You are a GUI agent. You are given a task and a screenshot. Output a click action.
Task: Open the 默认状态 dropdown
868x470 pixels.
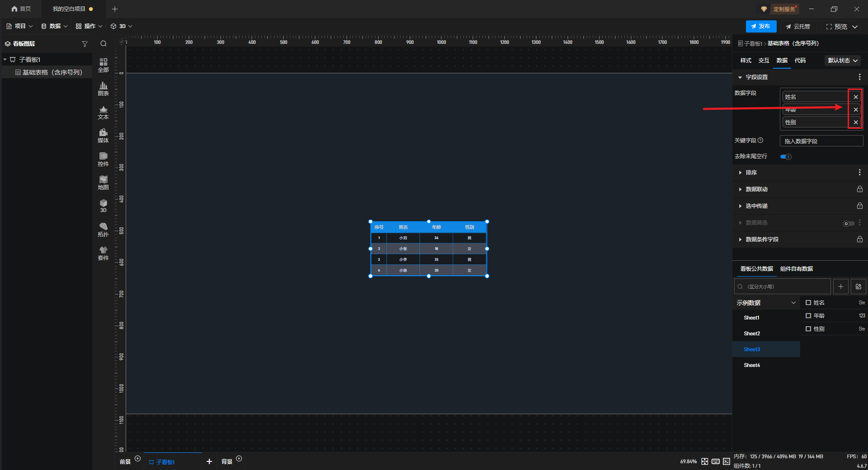pyautogui.click(x=842, y=61)
